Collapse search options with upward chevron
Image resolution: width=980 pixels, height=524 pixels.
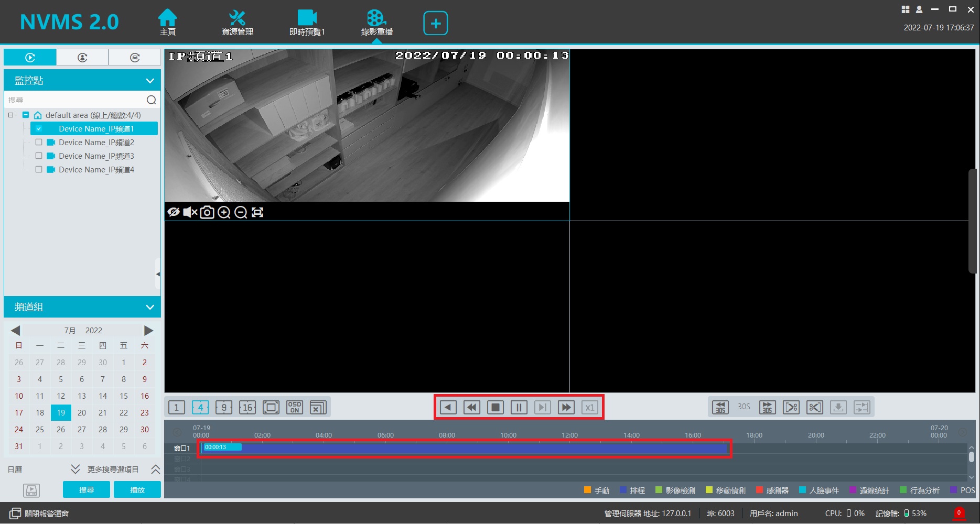[155, 469]
